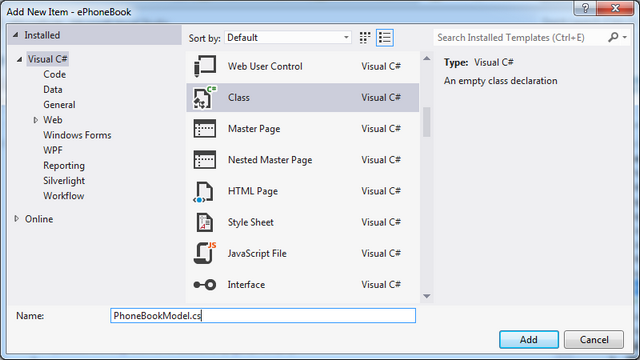Choose the WPF category
Viewport: 640px width, 360px height.
coord(53,150)
